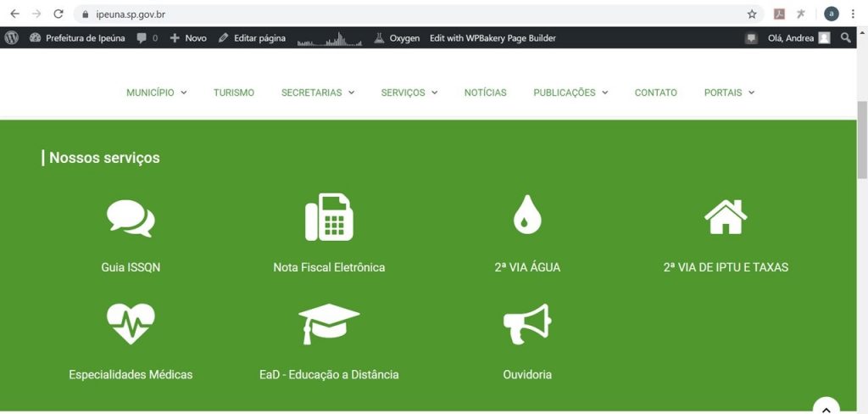Open the Ouvidoria megaphone icon

pos(526,323)
